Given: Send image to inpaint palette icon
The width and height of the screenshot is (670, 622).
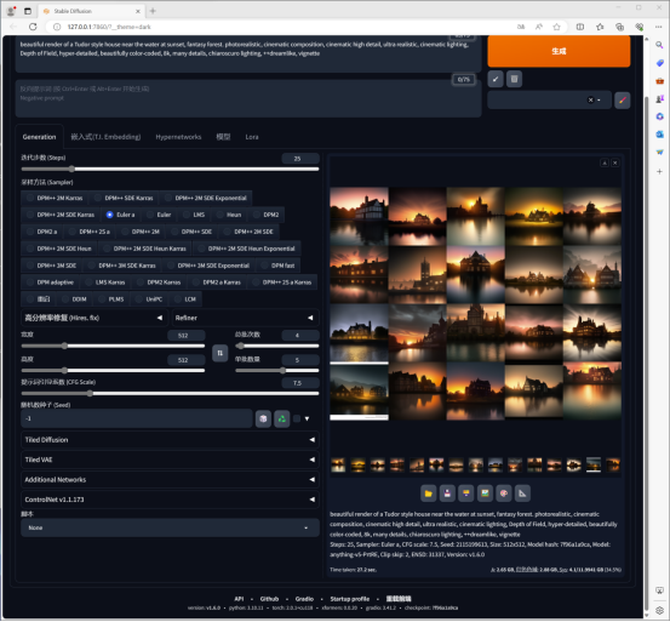Looking at the screenshot, I should tap(504, 493).
